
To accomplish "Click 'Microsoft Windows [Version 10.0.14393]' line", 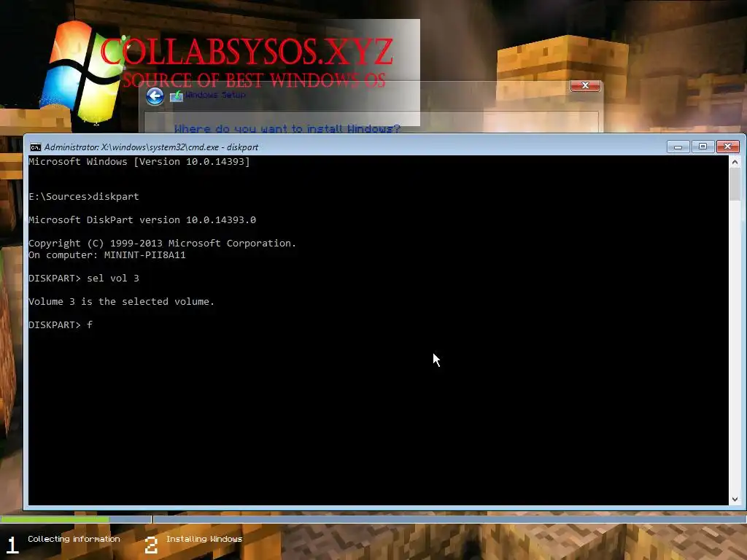I will [x=139, y=162].
